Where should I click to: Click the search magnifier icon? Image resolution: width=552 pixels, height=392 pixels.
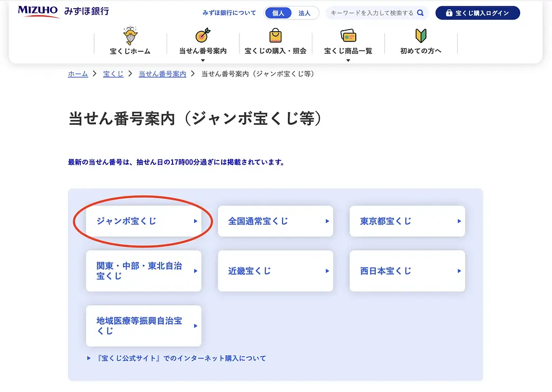coord(419,12)
